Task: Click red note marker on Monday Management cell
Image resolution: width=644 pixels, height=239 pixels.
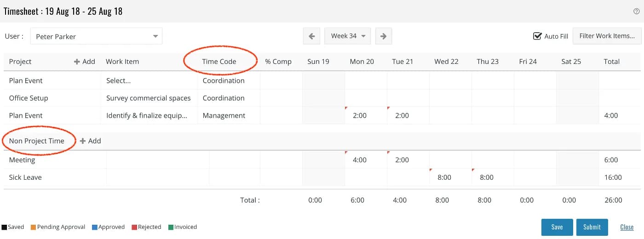Action: [346, 108]
